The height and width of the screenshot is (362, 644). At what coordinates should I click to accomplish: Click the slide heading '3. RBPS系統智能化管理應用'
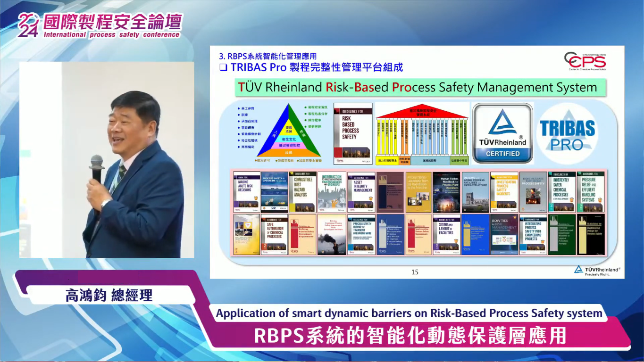268,57
